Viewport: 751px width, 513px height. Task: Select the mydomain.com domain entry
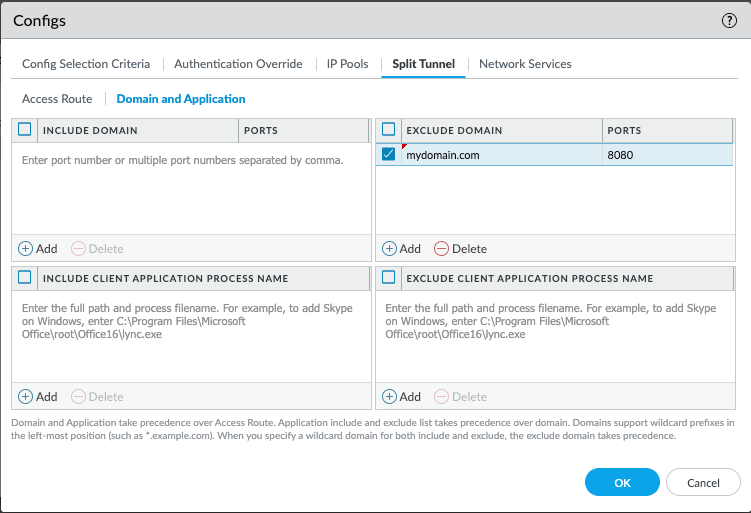point(443,155)
